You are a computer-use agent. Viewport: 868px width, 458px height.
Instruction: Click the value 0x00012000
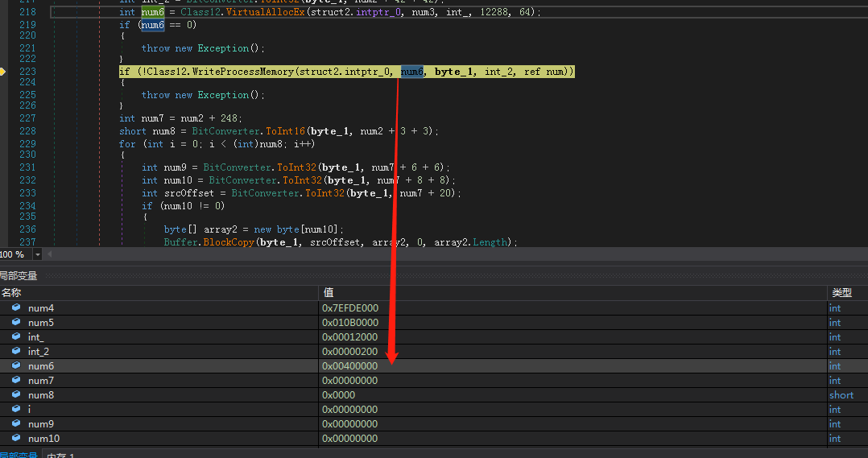click(x=349, y=337)
